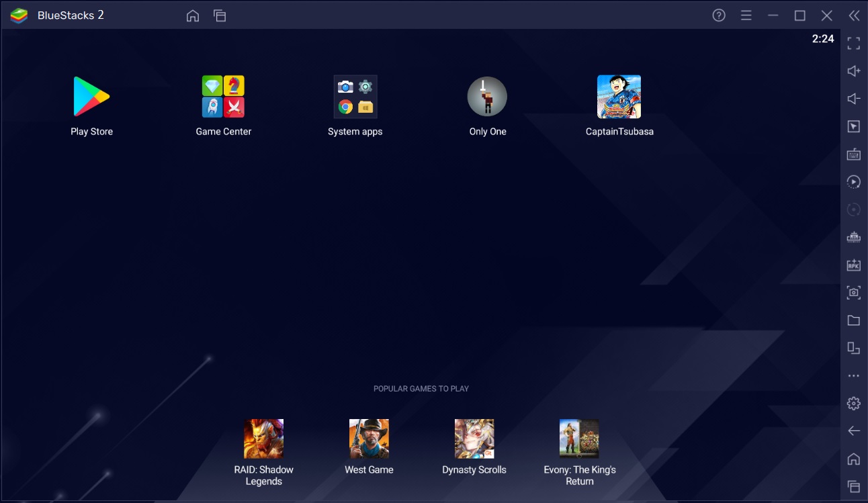Screen dimensions: 868x503
Task: Open Settings gear in sidebar
Action: click(x=854, y=403)
